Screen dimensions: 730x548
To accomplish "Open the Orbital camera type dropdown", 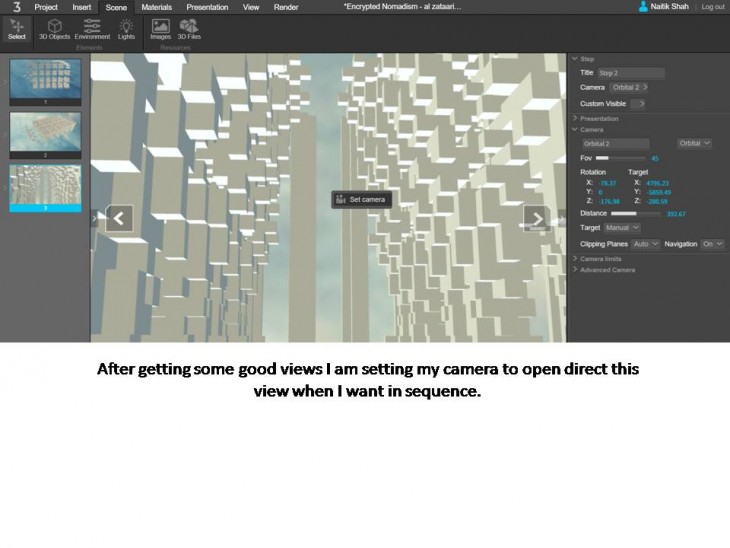I will 694,143.
